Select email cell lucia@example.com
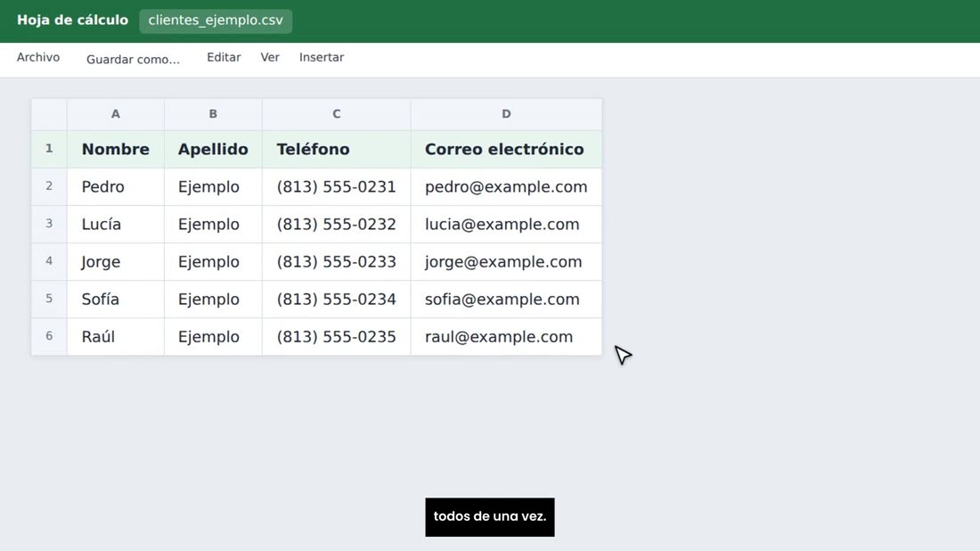 tap(506, 224)
